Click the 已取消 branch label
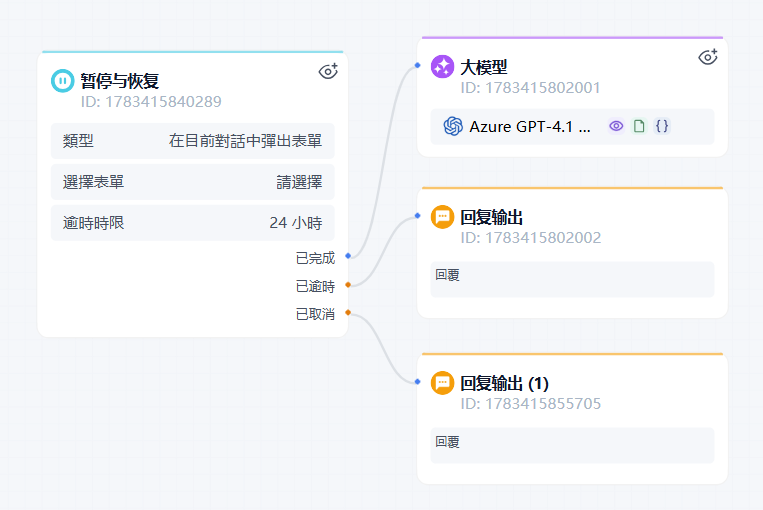763x510 pixels. [x=315, y=314]
